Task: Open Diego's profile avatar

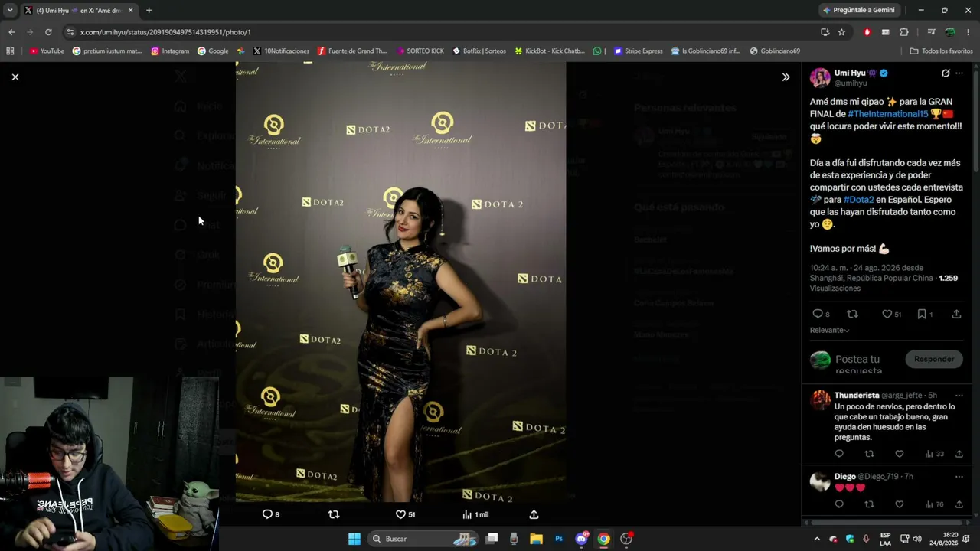Action: (x=820, y=481)
